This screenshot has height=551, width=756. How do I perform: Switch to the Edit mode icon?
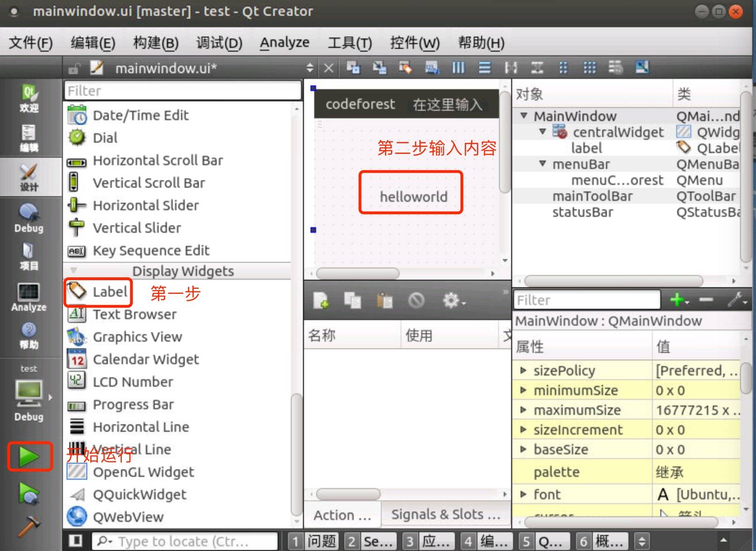(x=29, y=138)
